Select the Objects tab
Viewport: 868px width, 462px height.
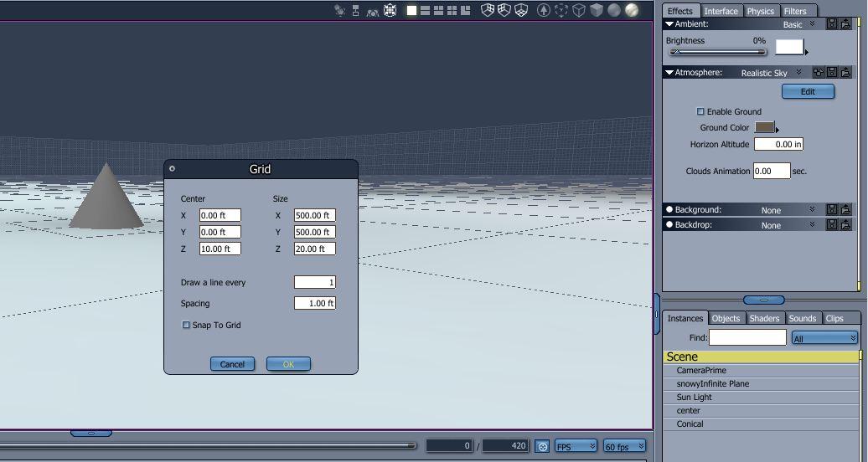726,318
